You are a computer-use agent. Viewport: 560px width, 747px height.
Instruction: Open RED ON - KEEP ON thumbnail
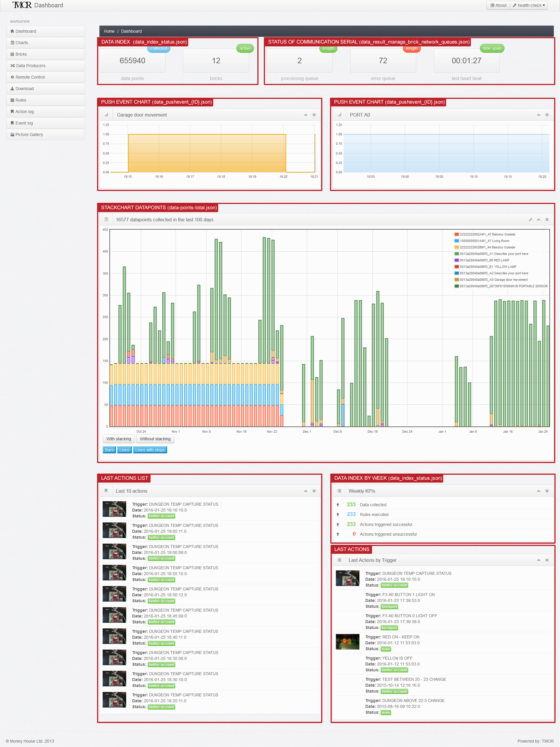point(347,642)
